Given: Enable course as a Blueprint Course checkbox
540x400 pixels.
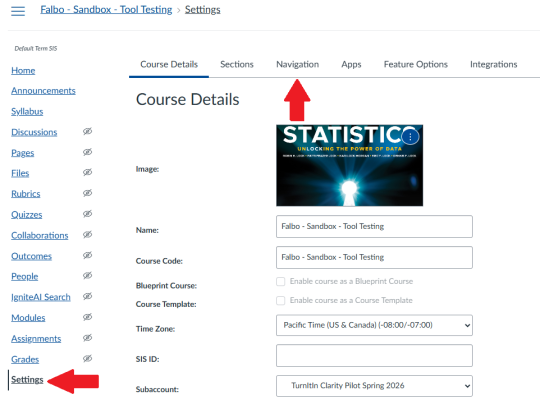Looking at the screenshot, I should point(281,281).
